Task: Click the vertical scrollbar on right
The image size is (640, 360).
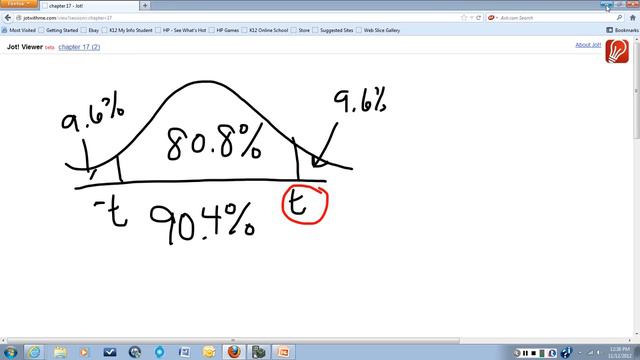Action: [636, 90]
